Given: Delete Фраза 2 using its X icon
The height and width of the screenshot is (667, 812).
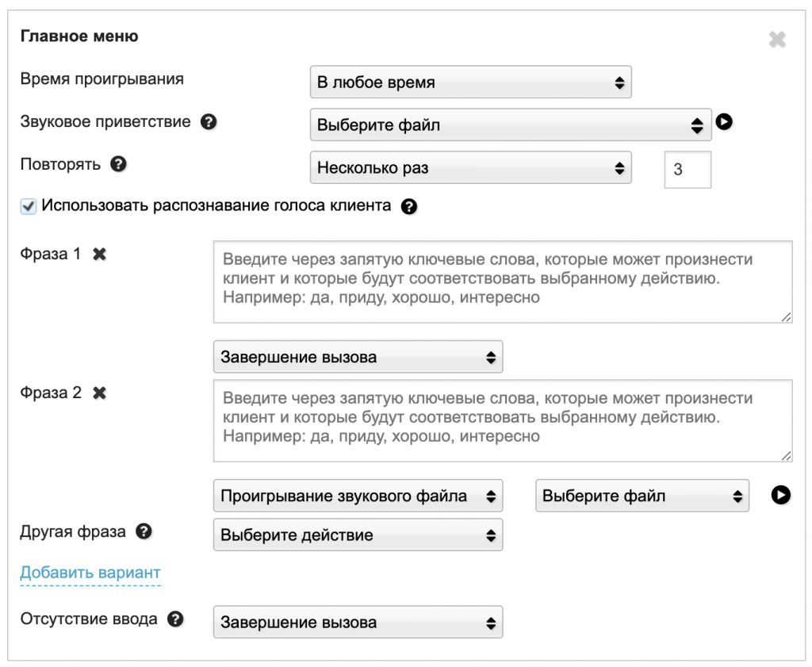Looking at the screenshot, I should [99, 393].
